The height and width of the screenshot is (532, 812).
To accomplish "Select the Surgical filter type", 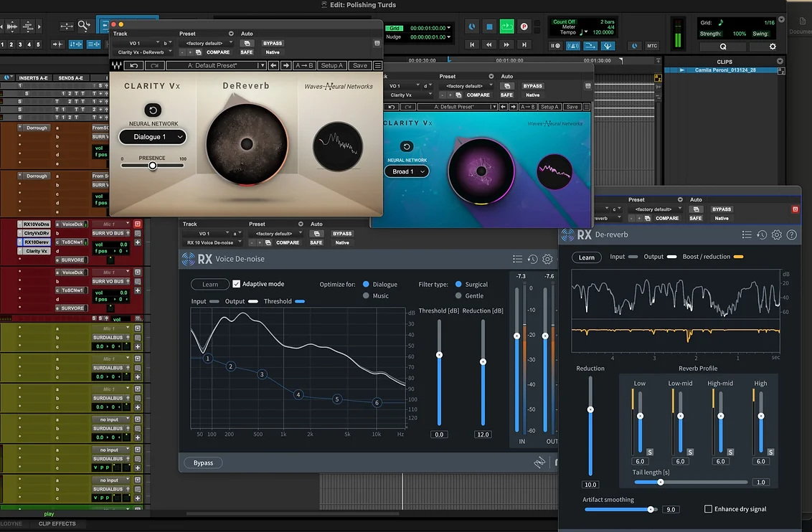I will pyautogui.click(x=458, y=284).
